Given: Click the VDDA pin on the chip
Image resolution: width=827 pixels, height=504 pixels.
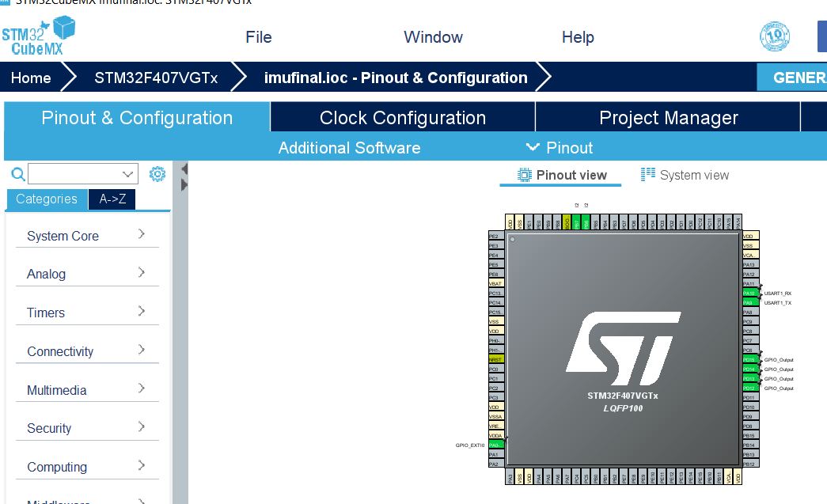Looking at the screenshot, I should (496, 435).
